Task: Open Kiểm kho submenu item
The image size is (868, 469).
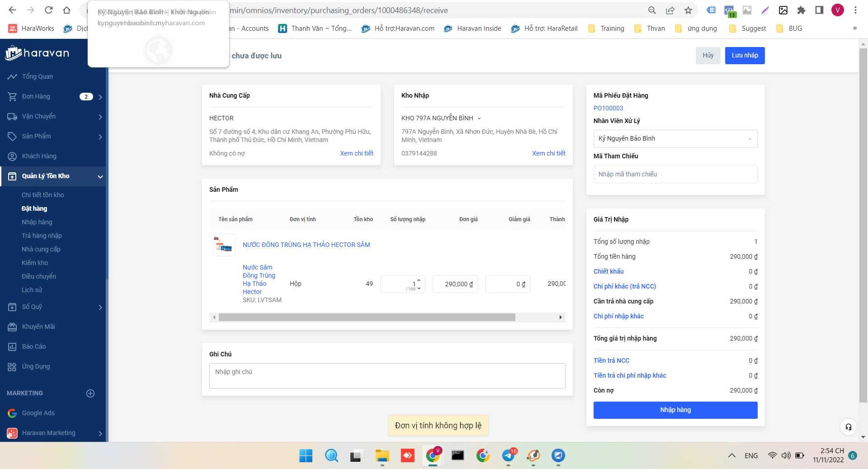Action: coord(35,263)
